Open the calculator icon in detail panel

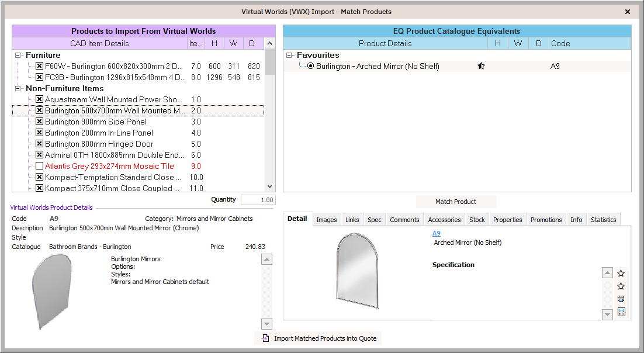pos(621,312)
